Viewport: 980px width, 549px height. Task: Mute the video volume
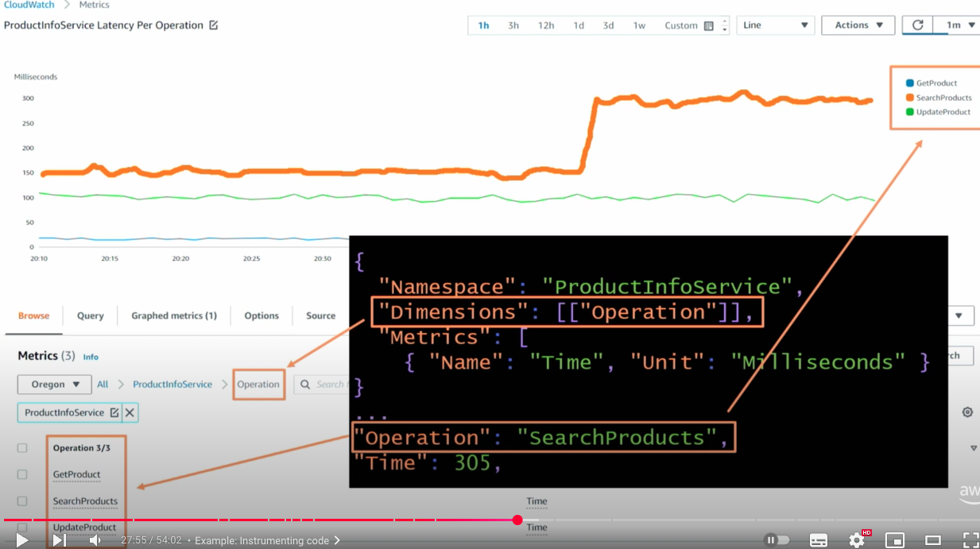coord(95,540)
